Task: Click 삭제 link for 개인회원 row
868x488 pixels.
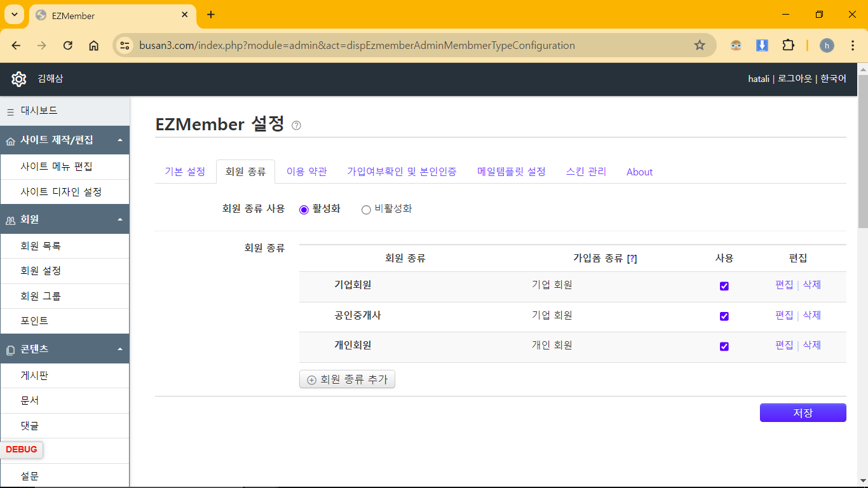Action: 812,345
